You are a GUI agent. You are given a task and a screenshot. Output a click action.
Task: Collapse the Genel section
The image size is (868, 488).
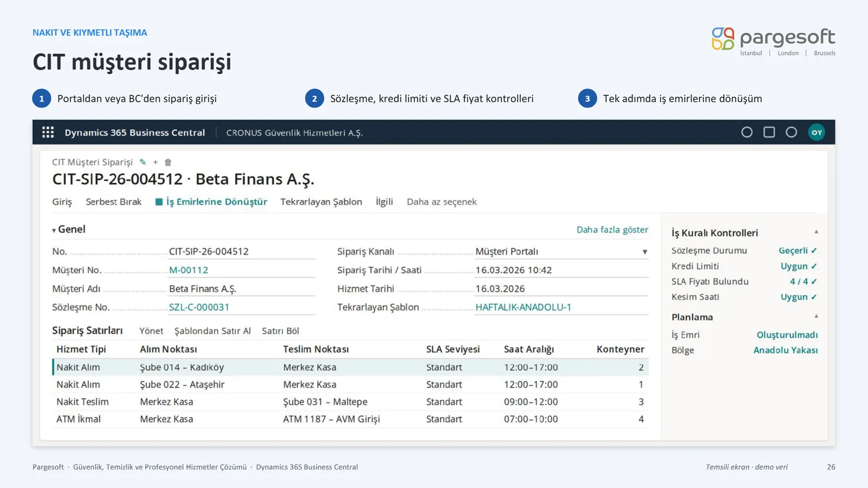click(x=54, y=230)
